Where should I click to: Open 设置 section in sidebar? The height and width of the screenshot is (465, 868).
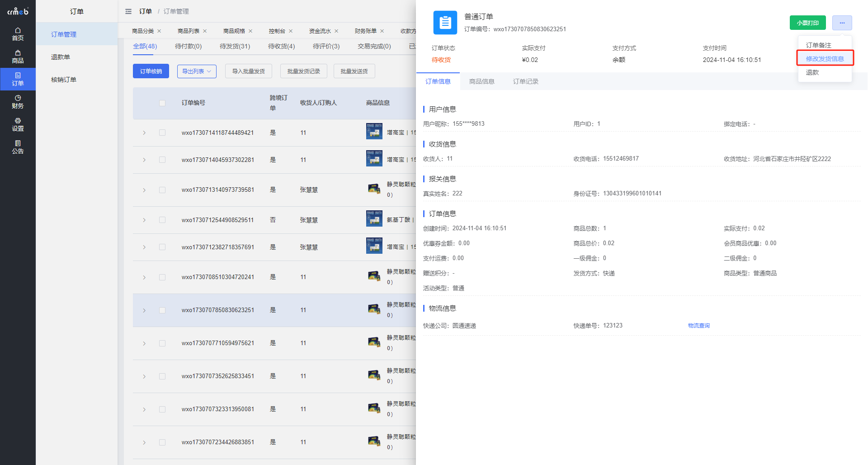pos(18,124)
